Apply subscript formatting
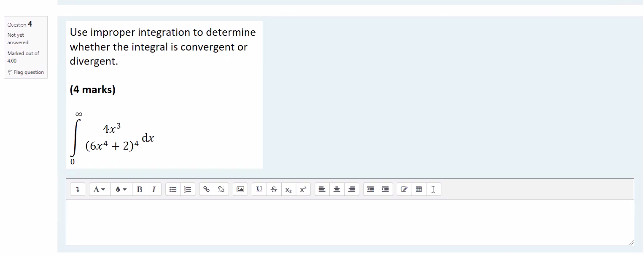Image resolution: width=644 pixels, height=255 pixels. 288,189
